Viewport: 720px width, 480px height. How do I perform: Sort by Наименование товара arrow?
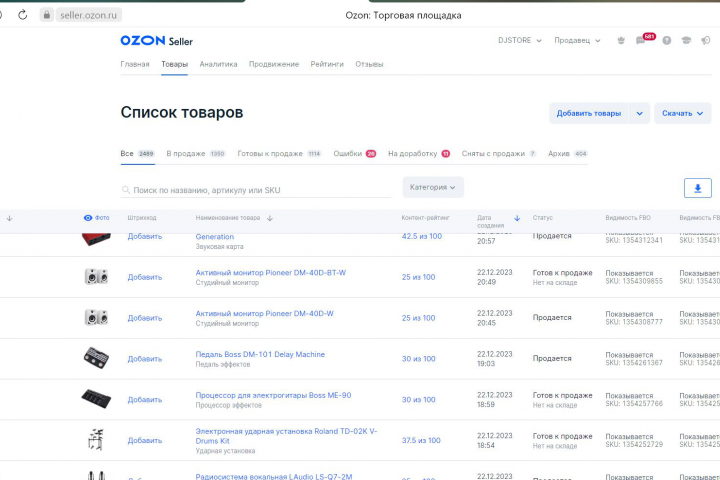pos(270,218)
